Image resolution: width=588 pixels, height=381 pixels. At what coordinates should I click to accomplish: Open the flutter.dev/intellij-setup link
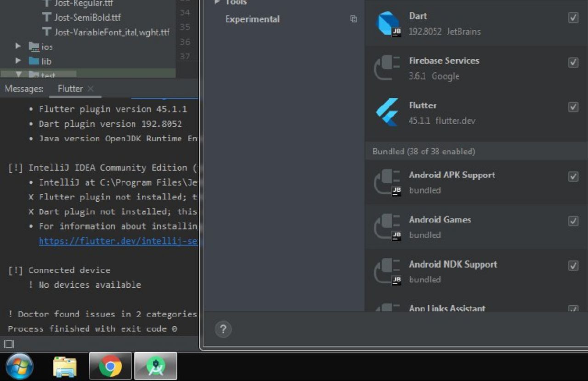(x=119, y=241)
